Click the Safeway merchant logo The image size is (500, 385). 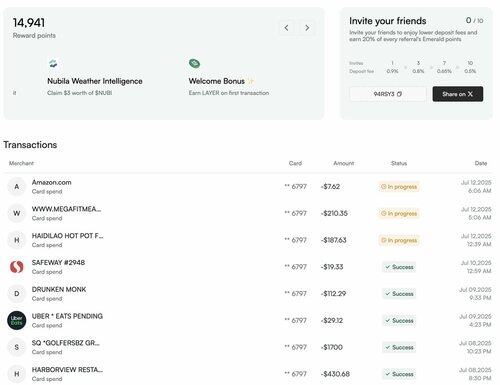(17, 267)
